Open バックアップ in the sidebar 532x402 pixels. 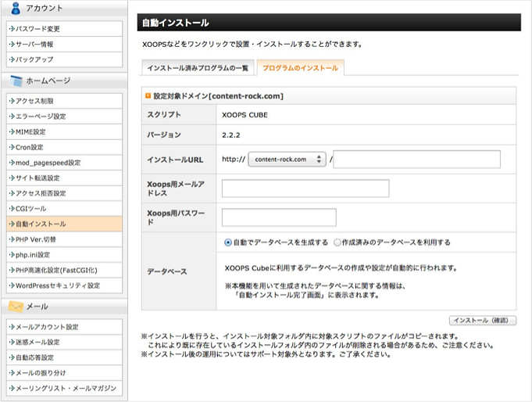pyautogui.click(x=65, y=59)
